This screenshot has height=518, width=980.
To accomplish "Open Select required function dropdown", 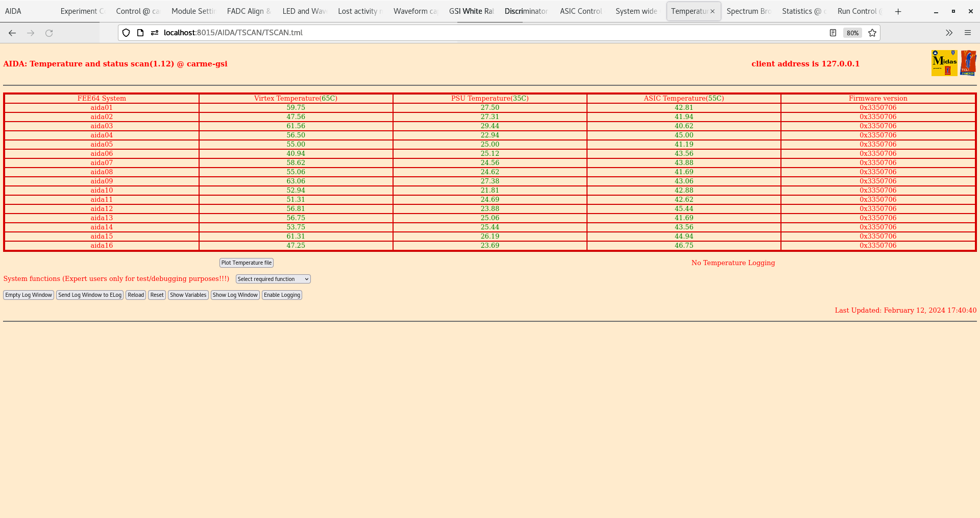I will pos(273,279).
